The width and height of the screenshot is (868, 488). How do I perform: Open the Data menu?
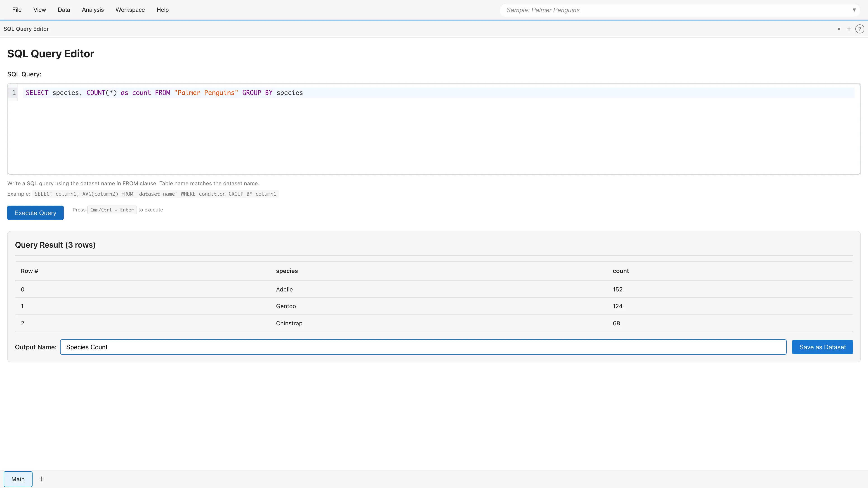click(64, 10)
